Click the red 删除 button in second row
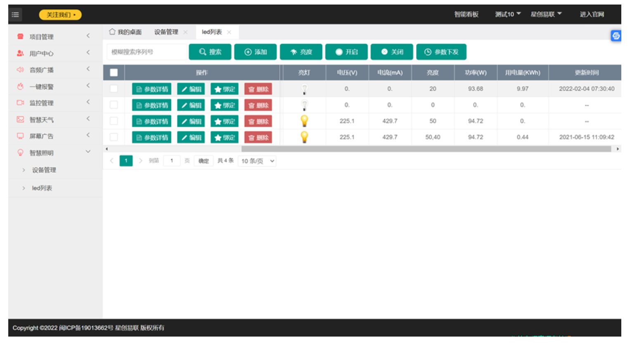644x344 pixels. (258, 105)
